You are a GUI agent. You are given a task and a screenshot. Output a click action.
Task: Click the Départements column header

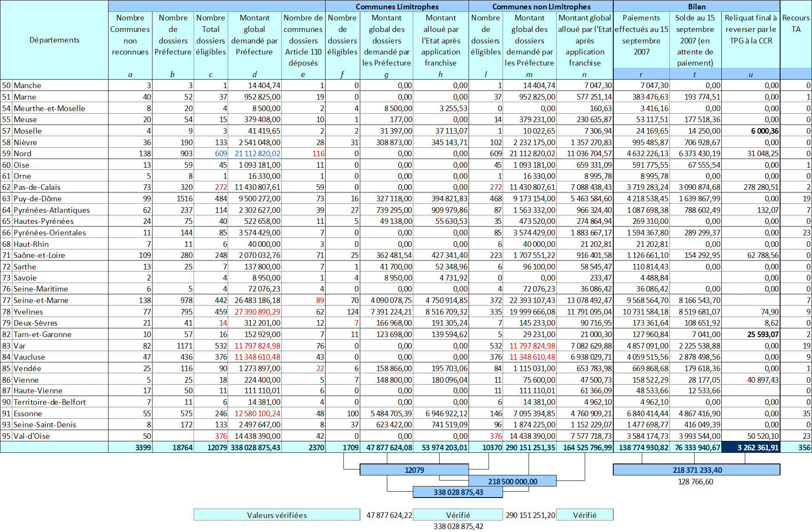[x=54, y=40]
